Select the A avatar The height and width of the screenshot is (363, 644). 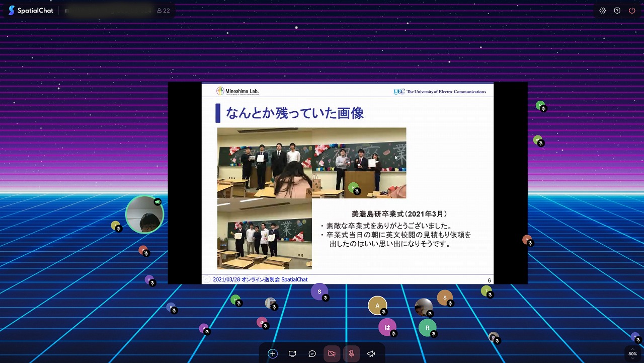(377, 306)
